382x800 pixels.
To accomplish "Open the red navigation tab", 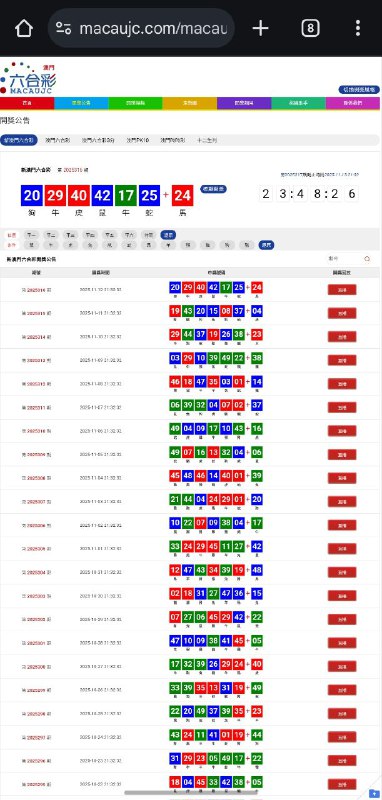I will (x=27, y=103).
